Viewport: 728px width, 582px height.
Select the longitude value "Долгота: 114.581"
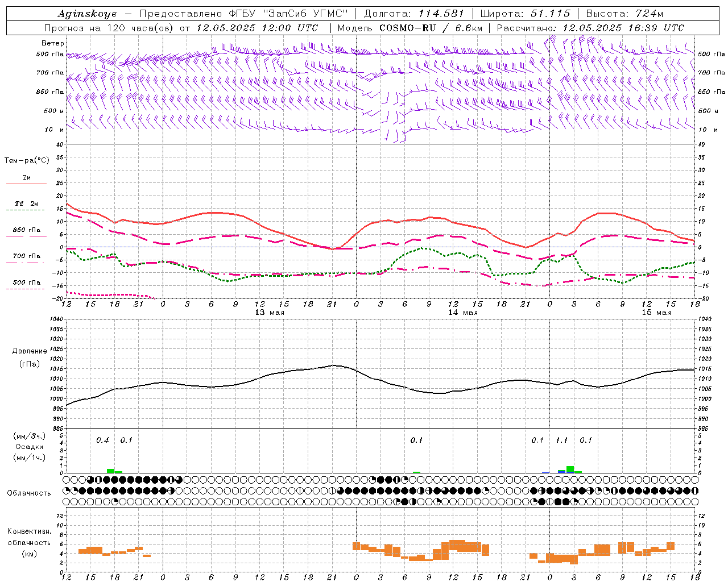414,14
